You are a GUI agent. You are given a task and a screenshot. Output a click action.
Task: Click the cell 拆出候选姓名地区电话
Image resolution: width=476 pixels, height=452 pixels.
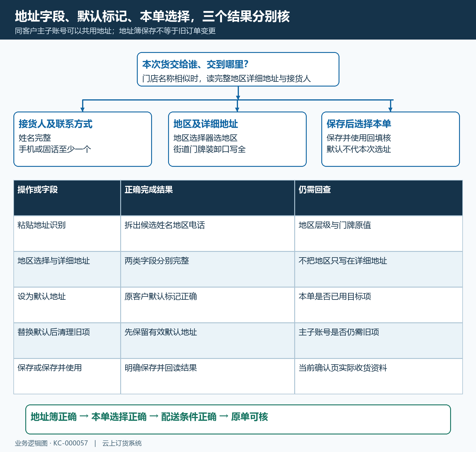[x=207, y=233]
